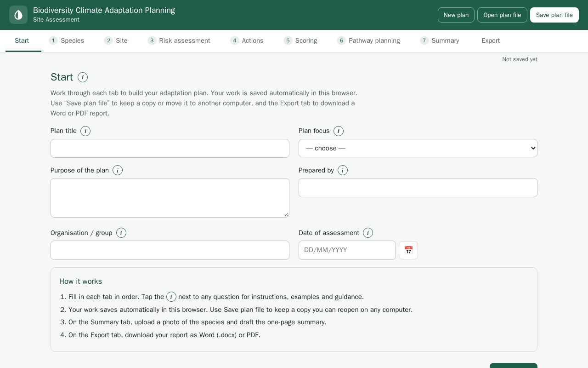Open the Risk assessment tab

pyautogui.click(x=179, y=40)
